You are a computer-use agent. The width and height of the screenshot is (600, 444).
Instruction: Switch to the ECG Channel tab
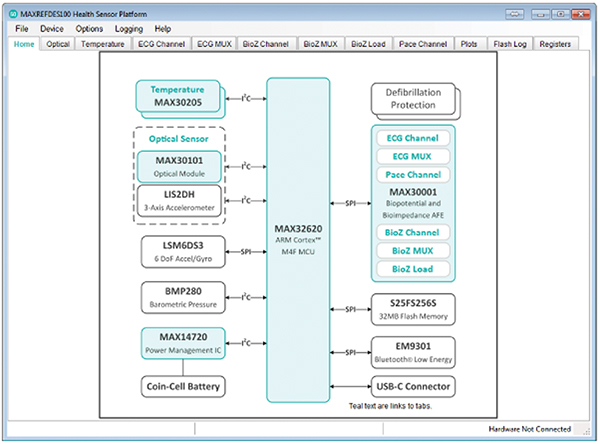tap(161, 44)
